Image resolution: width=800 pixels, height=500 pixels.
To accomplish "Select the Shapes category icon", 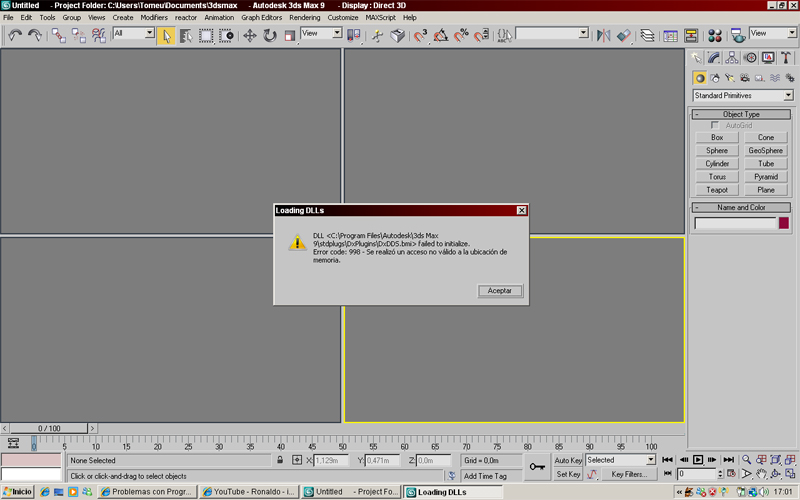I will [715, 78].
